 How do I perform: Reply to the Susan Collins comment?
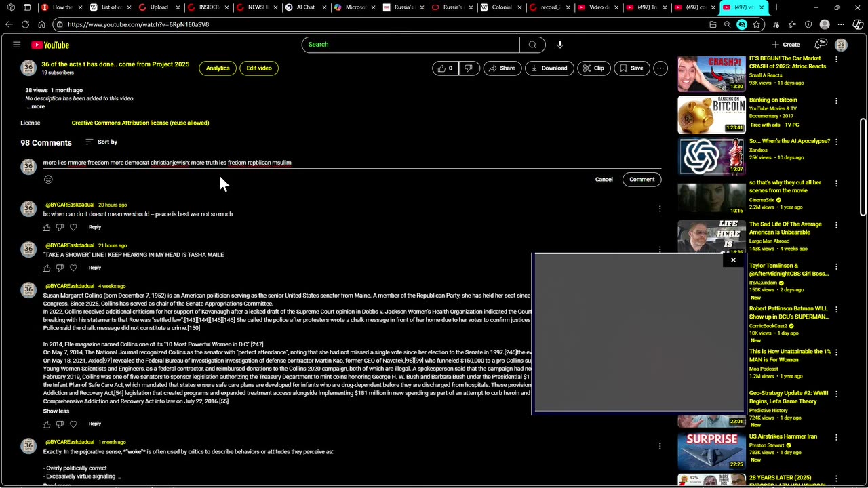95,424
